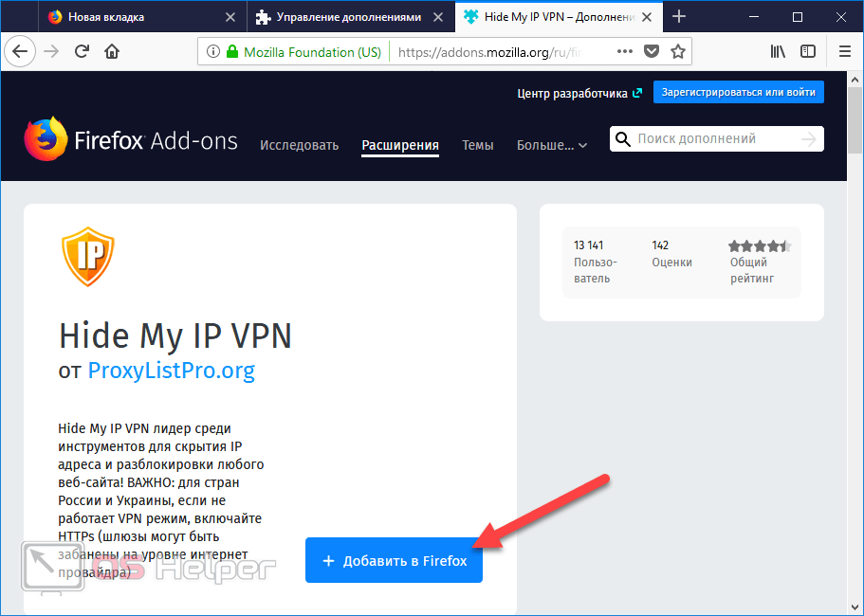The width and height of the screenshot is (864, 616).
Task: Open the ProxyListPro.org author link
Action: coord(171,370)
